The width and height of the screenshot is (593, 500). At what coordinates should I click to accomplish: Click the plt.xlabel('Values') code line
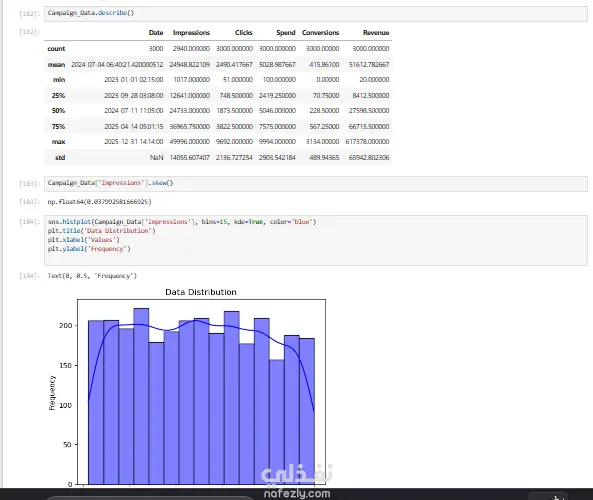point(84,240)
